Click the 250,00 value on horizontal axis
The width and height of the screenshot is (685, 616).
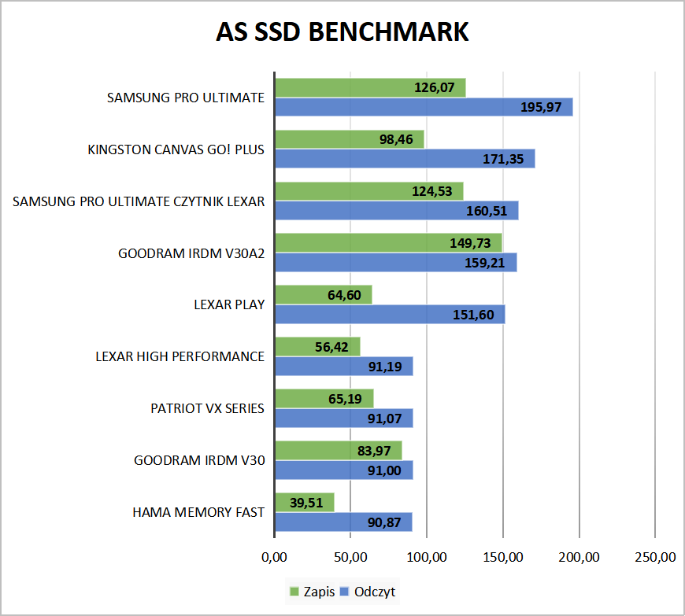pos(655,557)
